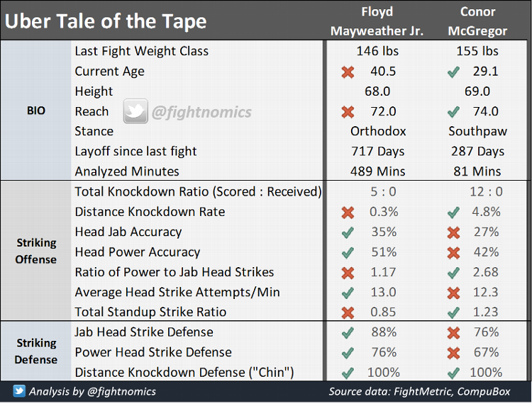Image resolution: width=532 pixels, height=406 pixels.
Task: Click the 'Source data: FightMetric, CompuBox' text
Action: [x=421, y=391]
